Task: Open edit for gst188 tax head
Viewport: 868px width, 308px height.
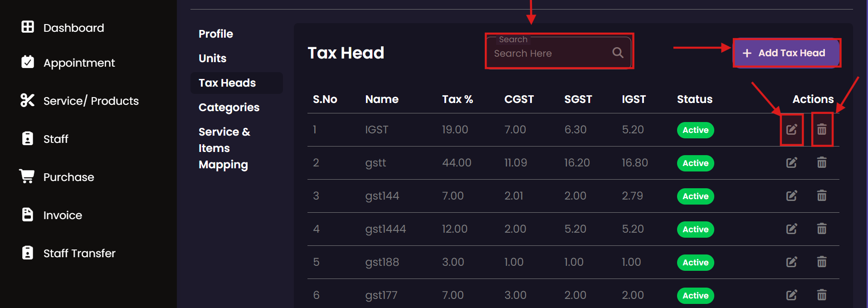Action: (791, 262)
